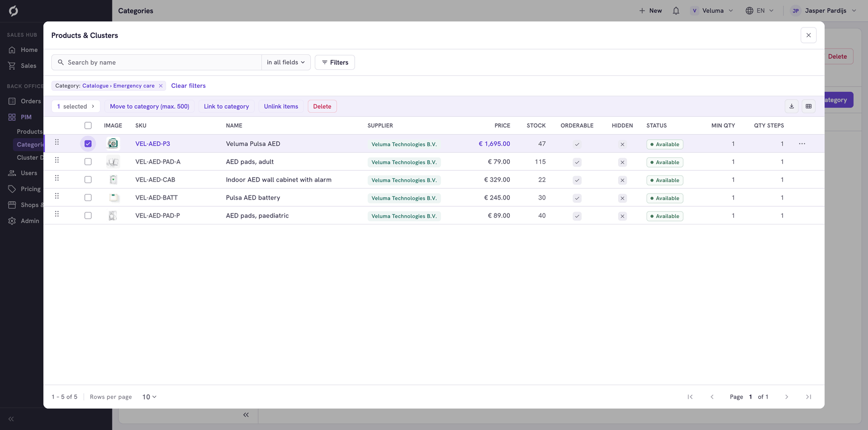Click the drag handle for VEL-AED-PAD-A row
868x430 pixels.
pyautogui.click(x=57, y=160)
